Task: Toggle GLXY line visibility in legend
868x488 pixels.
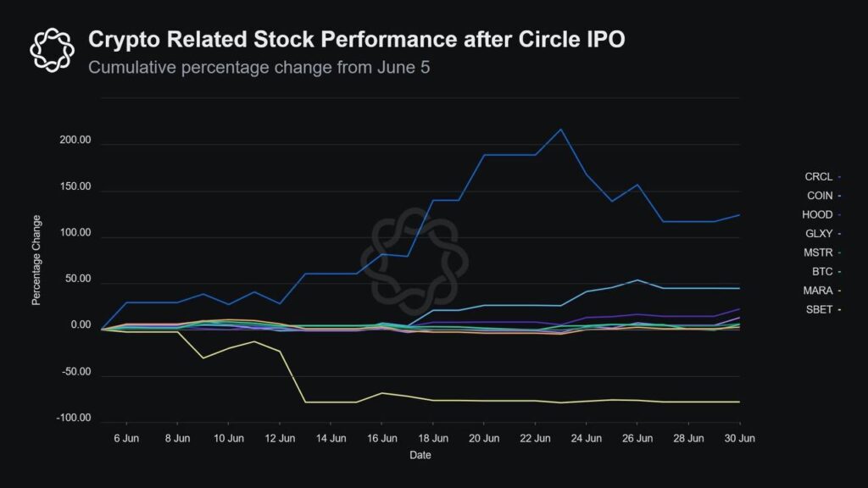Action: pos(819,233)
